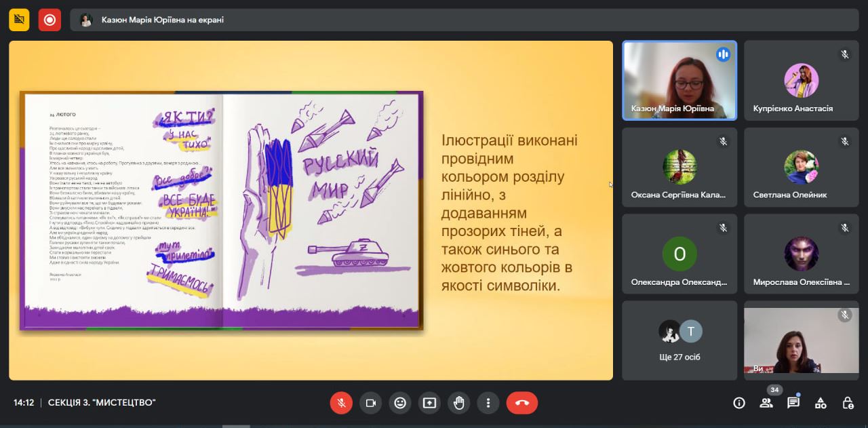Click the yellow captions-off icon at top left

pos(19,20)
